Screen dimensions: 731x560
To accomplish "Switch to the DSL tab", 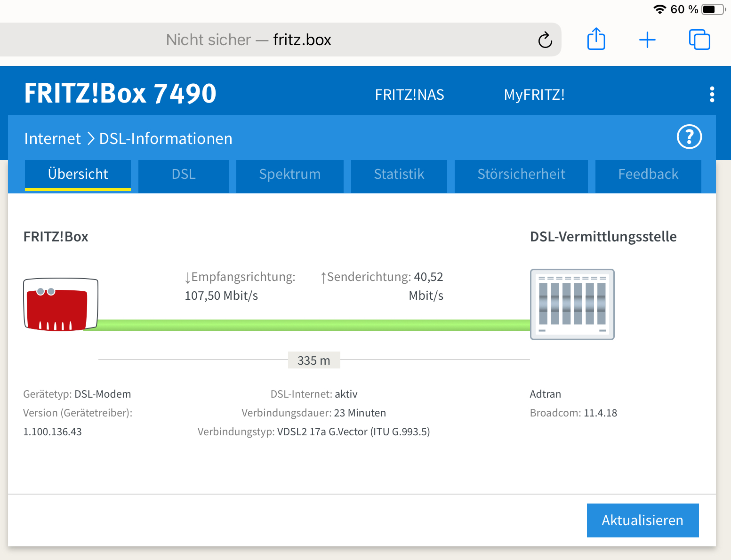I will click(184, 176).
